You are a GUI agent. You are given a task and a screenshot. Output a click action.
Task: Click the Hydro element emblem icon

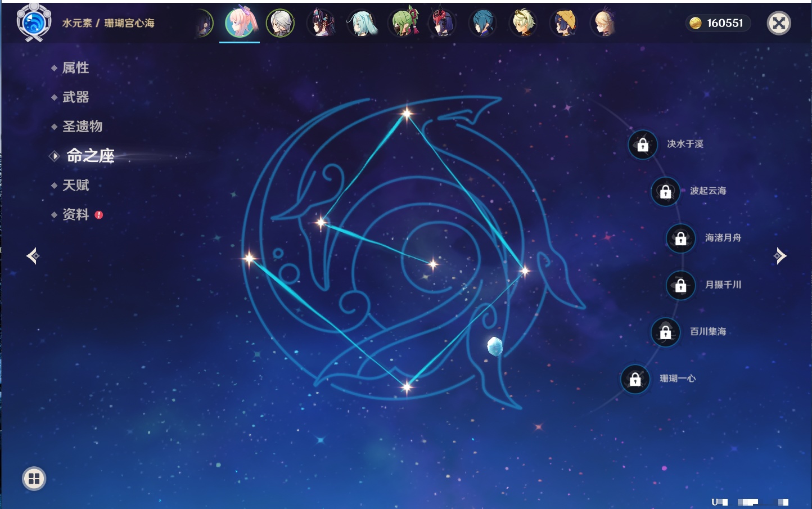pos(34,22)
